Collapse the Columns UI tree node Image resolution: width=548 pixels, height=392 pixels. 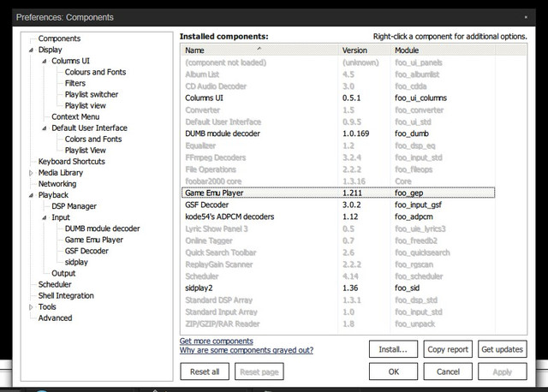45,61
